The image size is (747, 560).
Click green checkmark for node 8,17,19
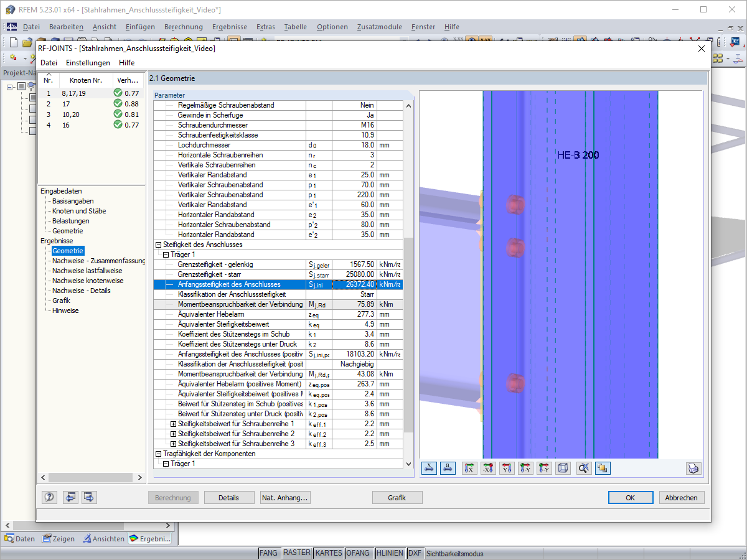click(118, 93)
